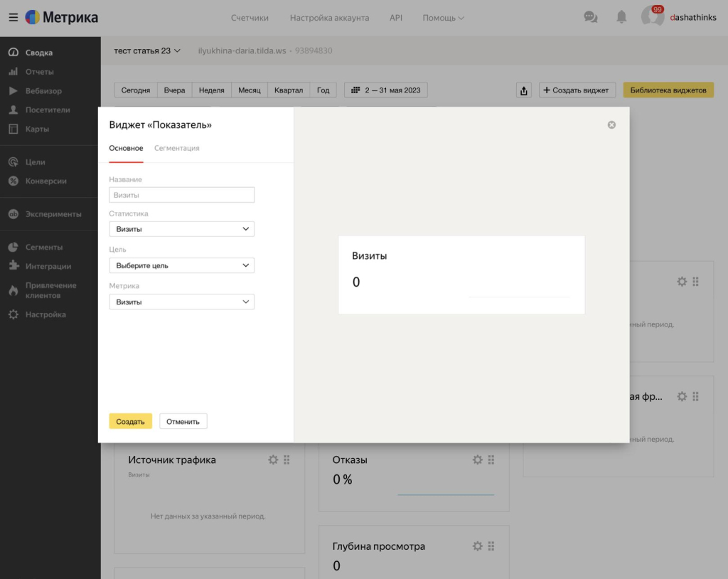Click drag handle on Глубина просмотра widget
728x579 pixels.
pos(491,546)
